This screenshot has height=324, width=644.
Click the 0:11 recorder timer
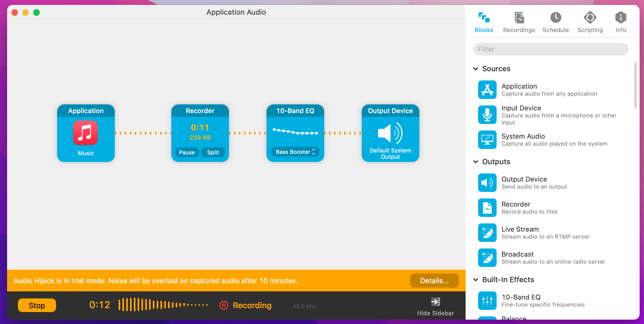[200, 127]
